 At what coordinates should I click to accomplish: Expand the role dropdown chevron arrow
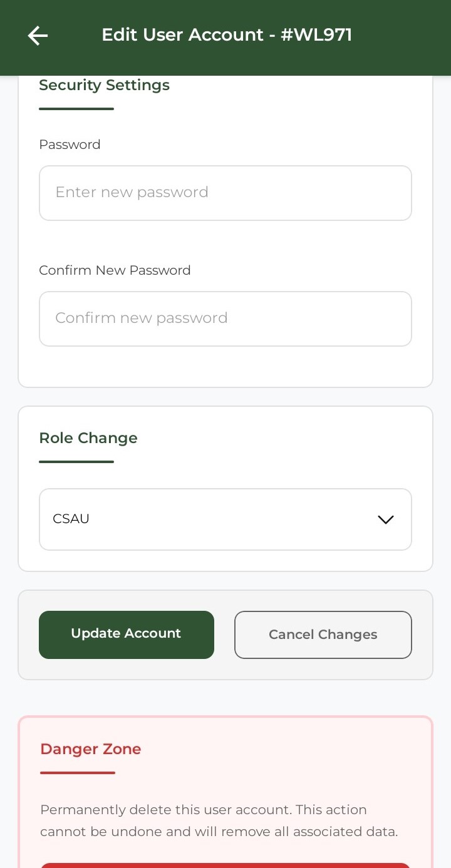click(385, 519)
